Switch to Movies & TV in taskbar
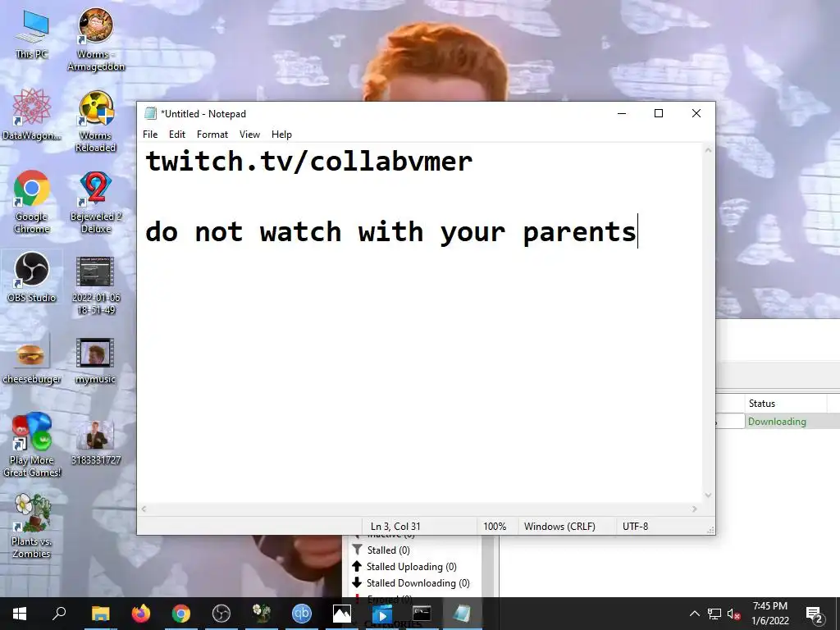840x630 pixels. pyautogui.click(x=382, y=614)
